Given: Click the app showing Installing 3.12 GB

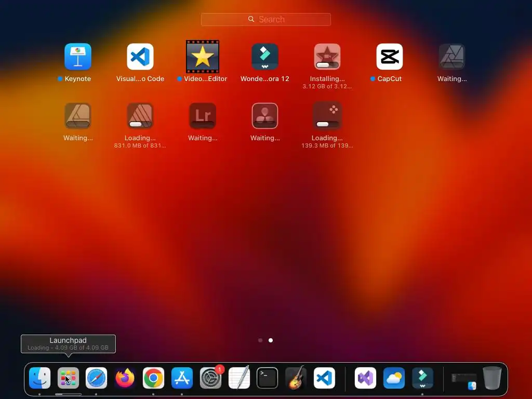Looking at the screenshot, I should (x=327, y=56).
